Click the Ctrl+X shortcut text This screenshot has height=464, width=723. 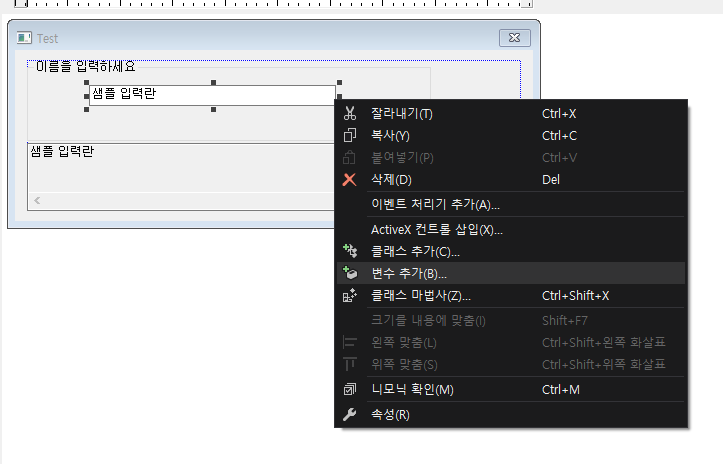[x=559, y=113]
